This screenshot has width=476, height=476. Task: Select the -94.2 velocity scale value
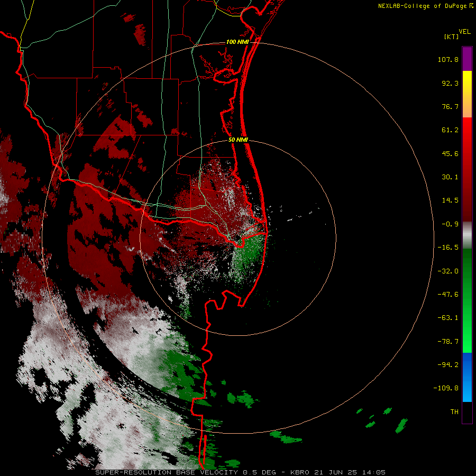[x=448, y=365]
